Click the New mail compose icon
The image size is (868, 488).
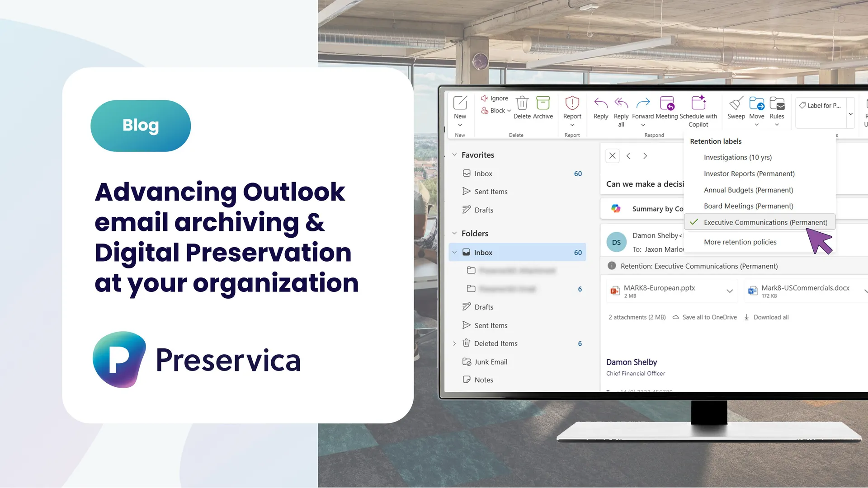460,103
